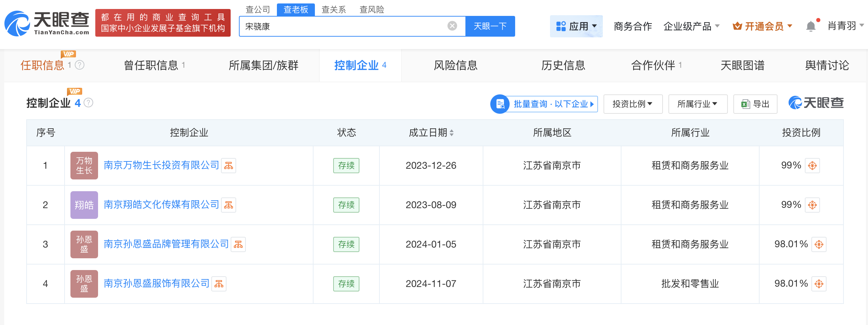Expand the 所属行业 filter dropdown
The width and height of the screenshot is (868, 325).
point(697,104)
